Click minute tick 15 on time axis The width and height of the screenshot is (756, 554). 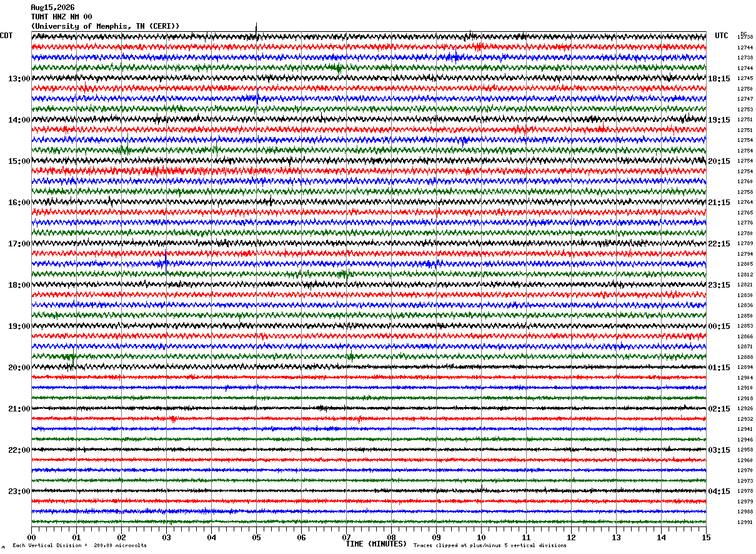tap(706, 538)
